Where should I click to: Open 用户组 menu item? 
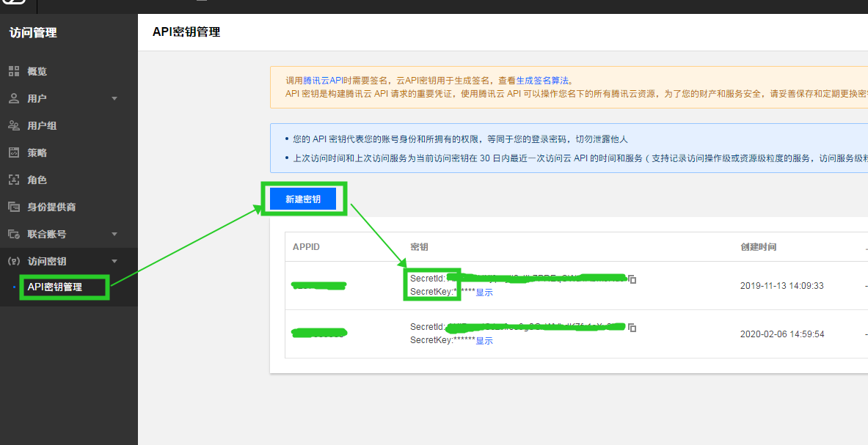click(x=42, y=125)
